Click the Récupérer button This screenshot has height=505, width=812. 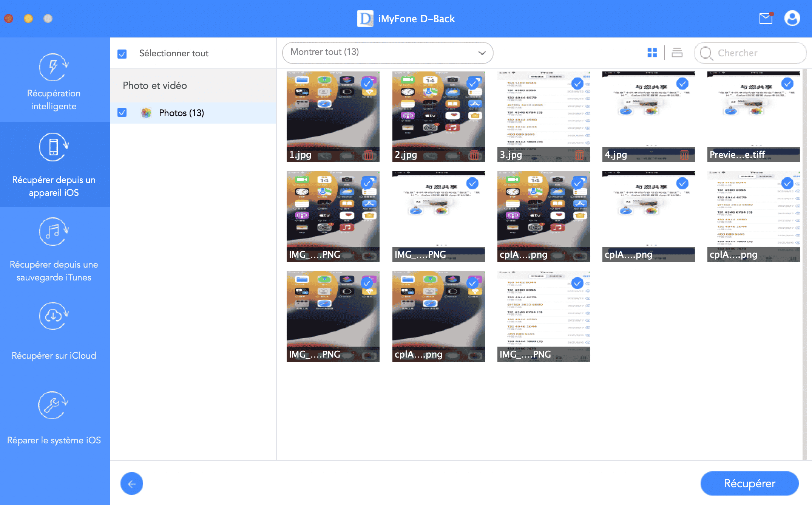749,483
